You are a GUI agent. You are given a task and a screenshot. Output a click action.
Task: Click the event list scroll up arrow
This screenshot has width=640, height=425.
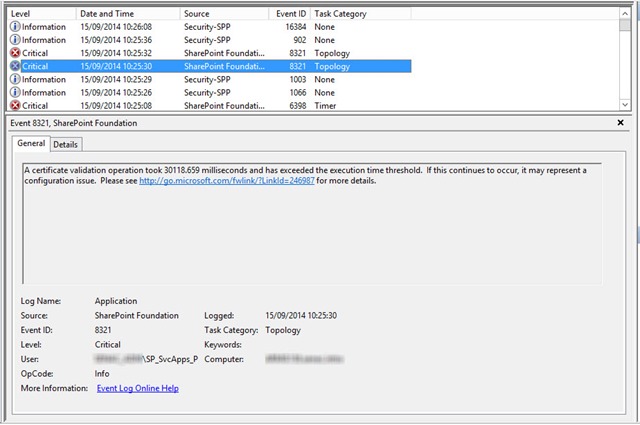click(x=625, y=13)
